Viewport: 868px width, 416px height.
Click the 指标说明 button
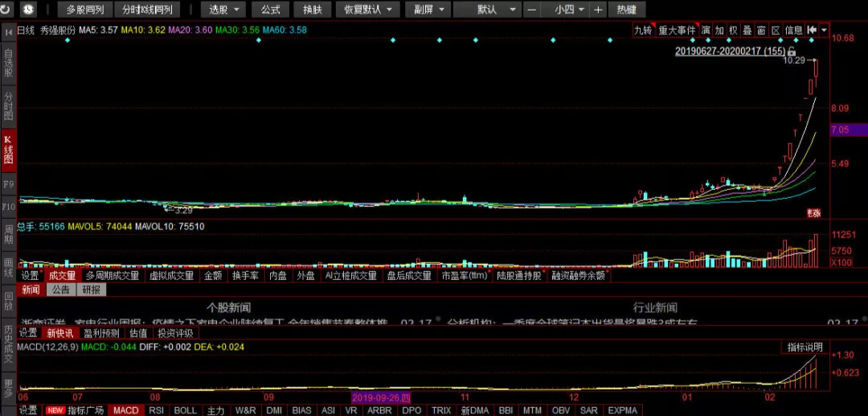click(x=805, y=347)
